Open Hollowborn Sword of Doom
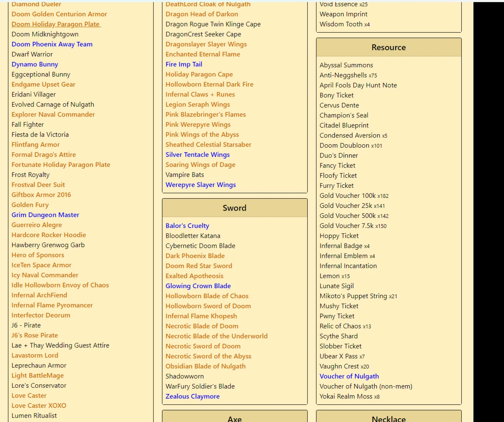 pos(208,306)
